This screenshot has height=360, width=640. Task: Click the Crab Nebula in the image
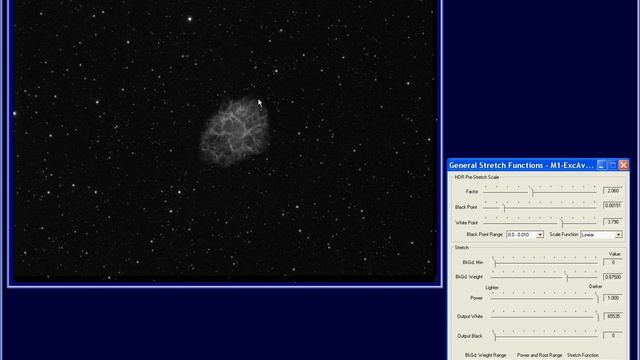(235, 131)
